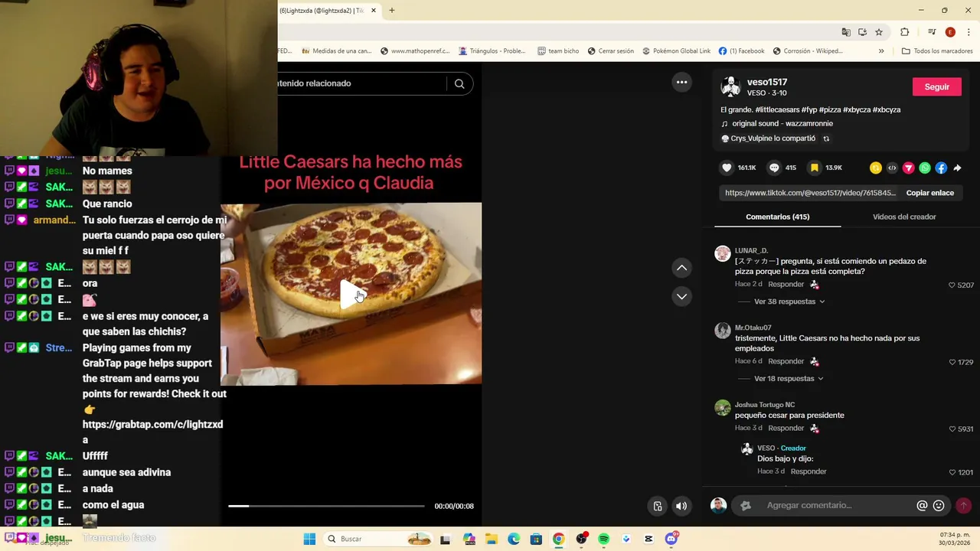Open the three-dots menu above the video
The image size is (980, 551).
(681, 83)
